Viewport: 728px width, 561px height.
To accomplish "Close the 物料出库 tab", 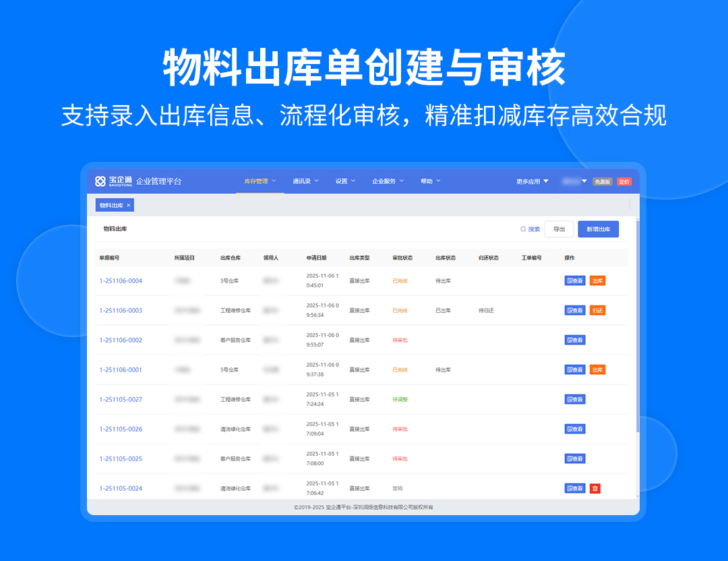I will (x=129, y=205).
